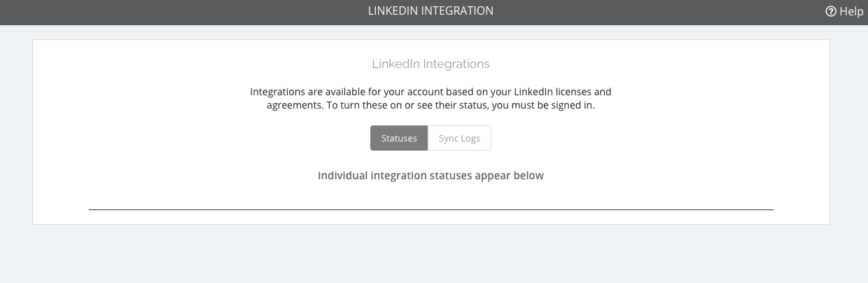This screenshot has height=283, width=868.
Task: Click the word 'INTEGRATION' in the top bar
Action: [x=458, y=11]
